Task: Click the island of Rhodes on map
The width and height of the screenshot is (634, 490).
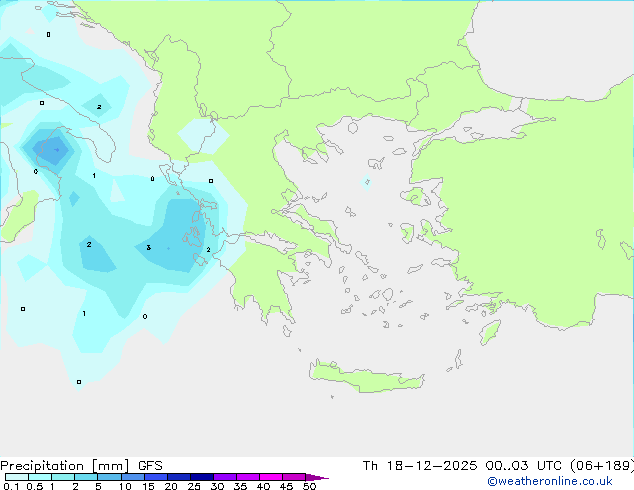Action: [x=490, y=332]
